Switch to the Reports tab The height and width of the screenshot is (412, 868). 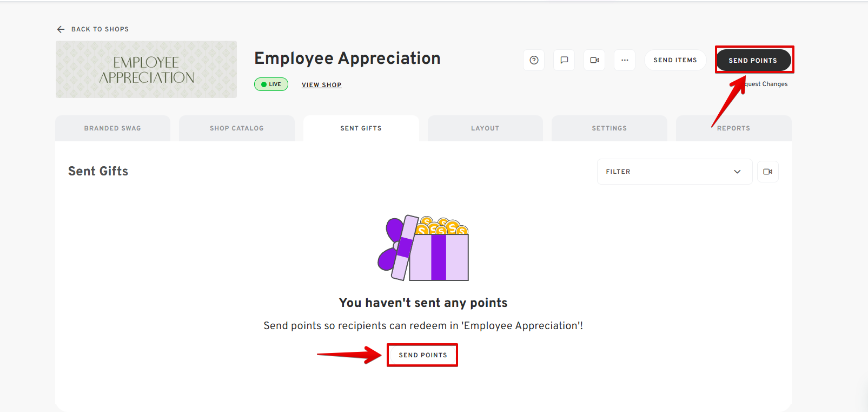tap(733, 128)
